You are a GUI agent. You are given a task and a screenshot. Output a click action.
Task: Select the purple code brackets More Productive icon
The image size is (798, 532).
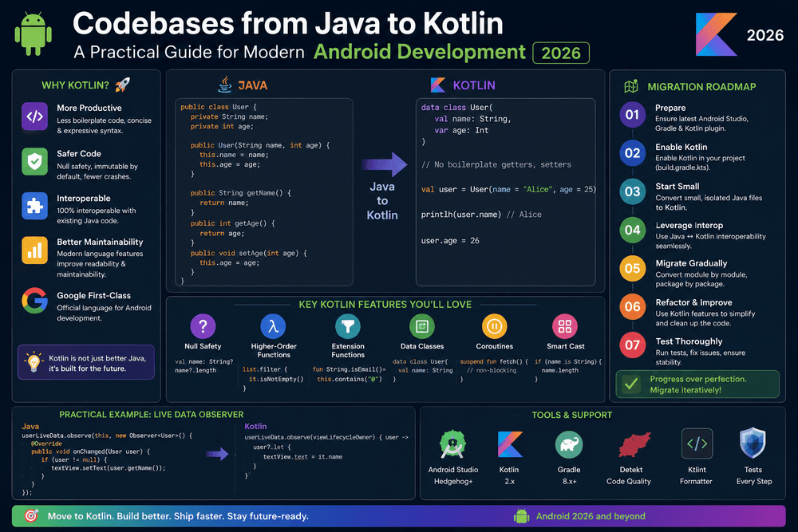click(34, 116)
